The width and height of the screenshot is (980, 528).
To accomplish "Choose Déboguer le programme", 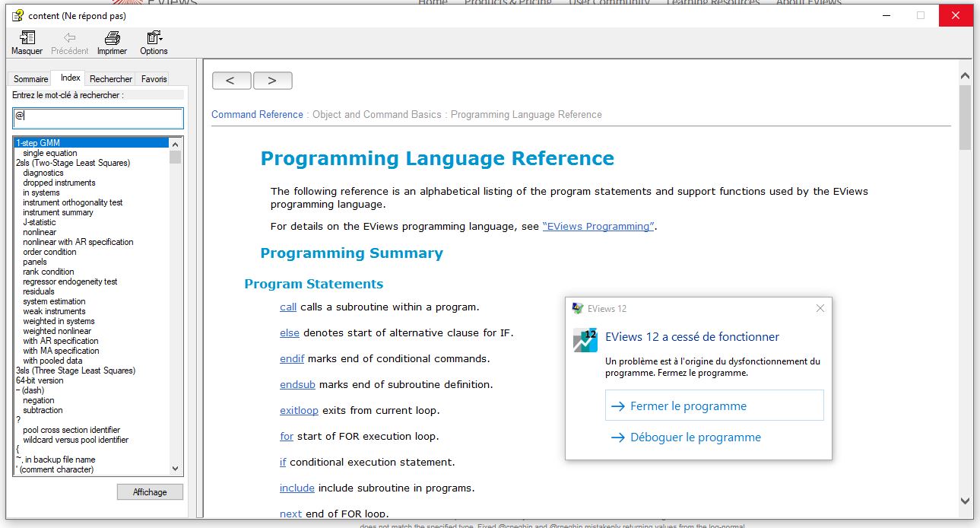I will coord(695,437).
